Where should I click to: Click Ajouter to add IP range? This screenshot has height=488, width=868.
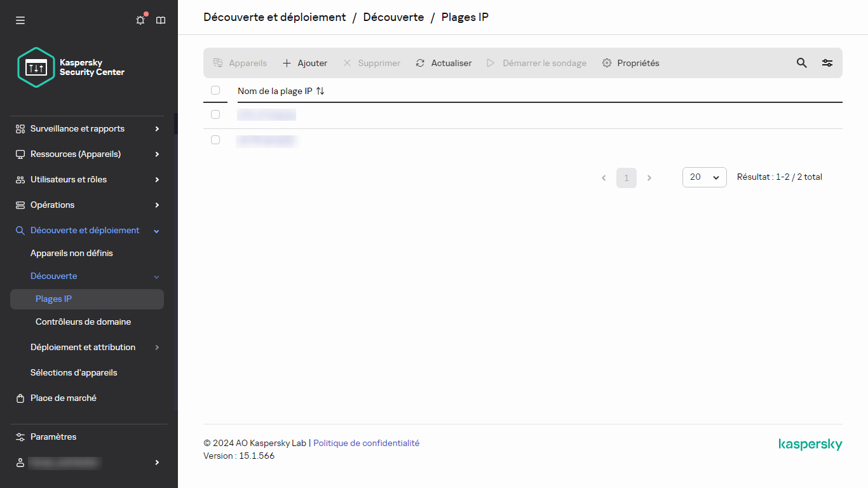click(304, 63)
